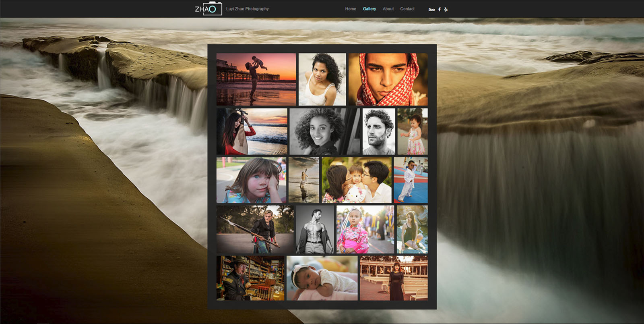This screenshot has width=644, height=324.
Task: Open black-and-white curly hair woman portrait
Action: pyautogui.click(x=325, y=131)
